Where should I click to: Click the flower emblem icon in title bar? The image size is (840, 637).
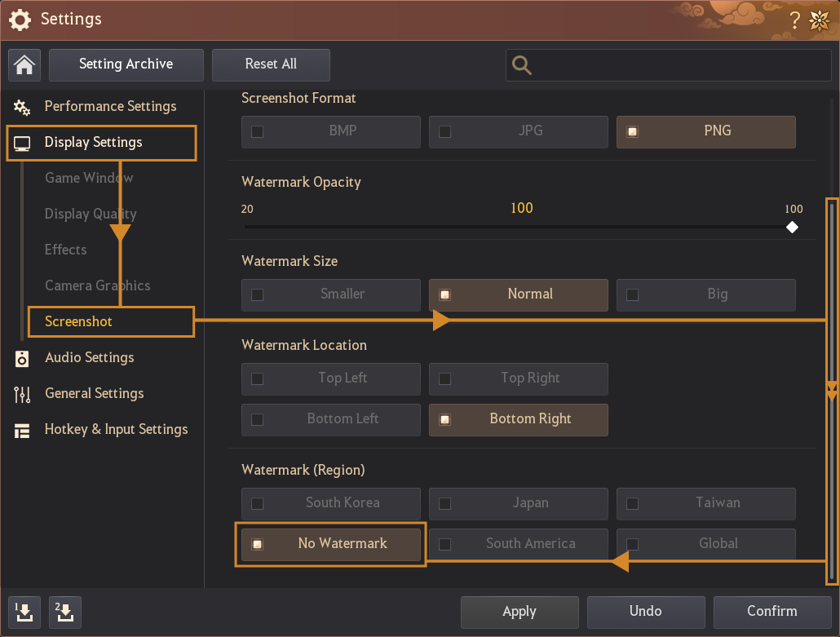(819, 20)
